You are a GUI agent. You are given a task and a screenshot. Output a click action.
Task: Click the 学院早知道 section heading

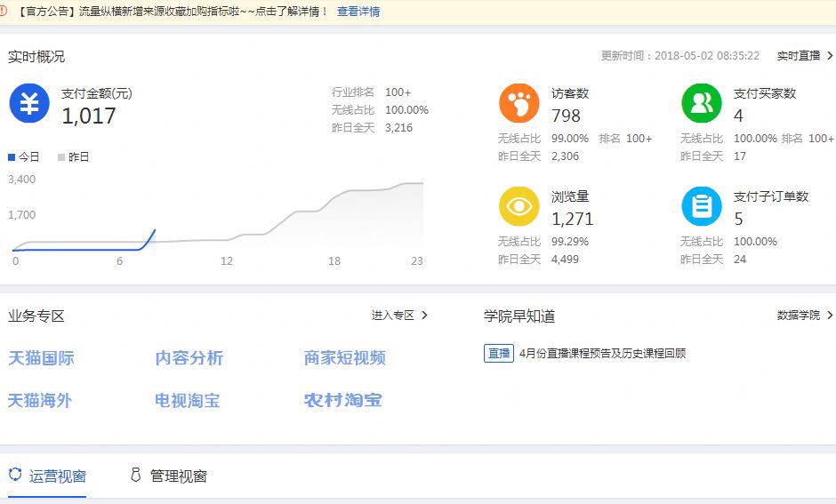point(519,316)
